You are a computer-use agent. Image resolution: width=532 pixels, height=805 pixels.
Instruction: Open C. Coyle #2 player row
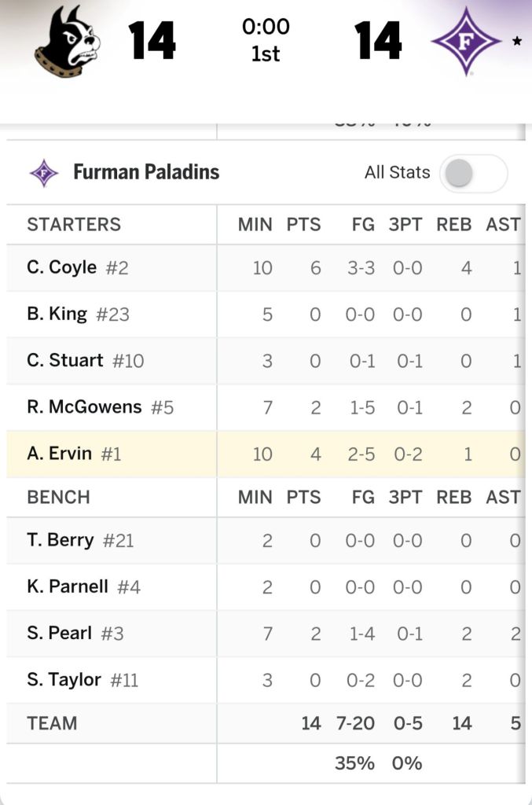pyautogui.click(x=77, y=267)
